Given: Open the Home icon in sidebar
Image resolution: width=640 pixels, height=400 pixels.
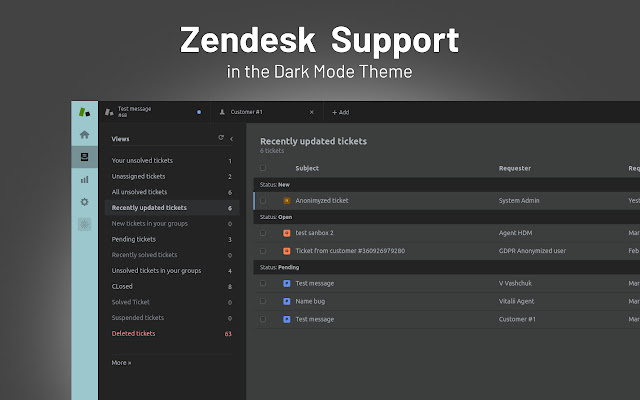Looking at the screenshot, I should (x=84, y=134).
